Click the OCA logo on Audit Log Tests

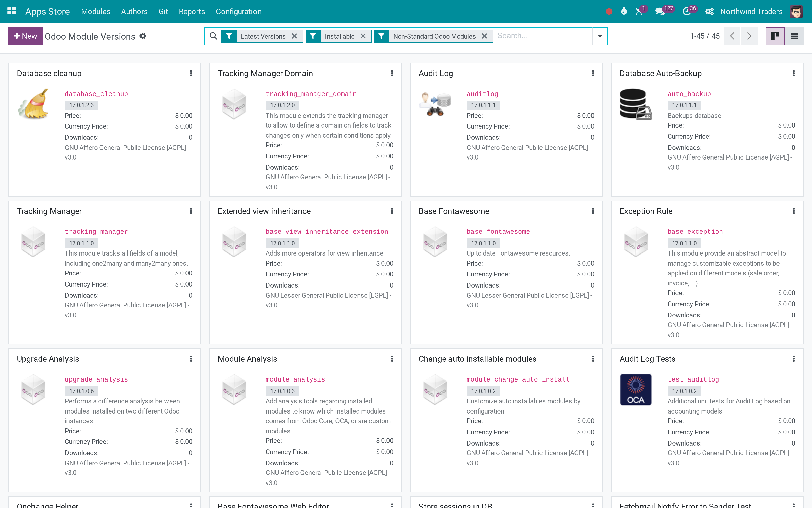[x=636, y=390]
